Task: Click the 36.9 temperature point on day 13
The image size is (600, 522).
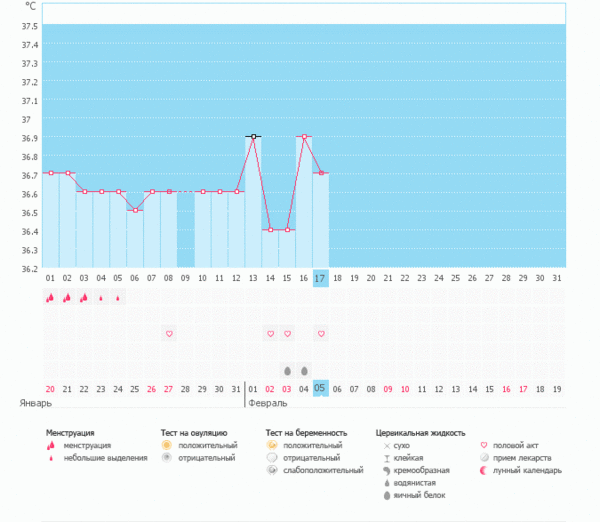Action: 254,136
